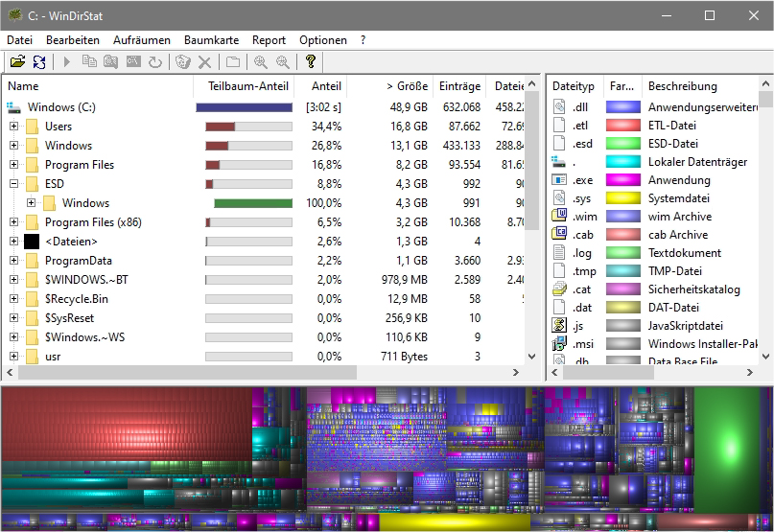Image resolution: width=774 pixels, height=532 pixels.
Task: Open the Report menu
Action: 269,40
